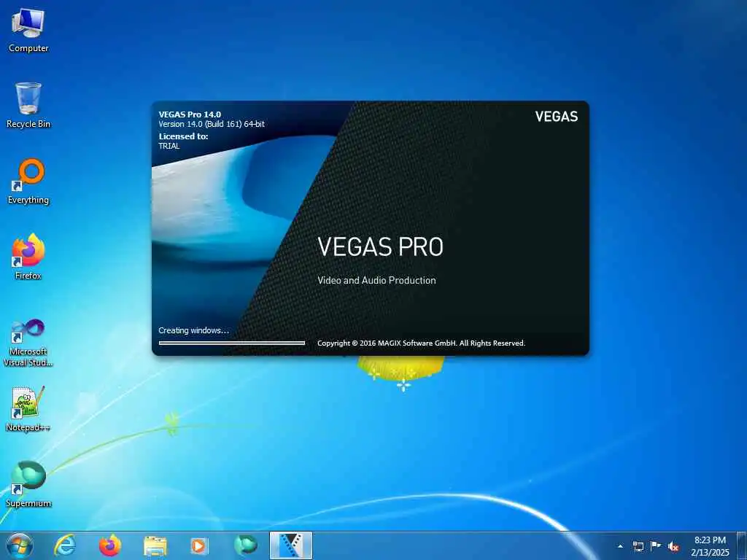The width and height of the screenshot is (747, 560).
Task: Open the network tray icon
Action: click(x=638, y=546)
